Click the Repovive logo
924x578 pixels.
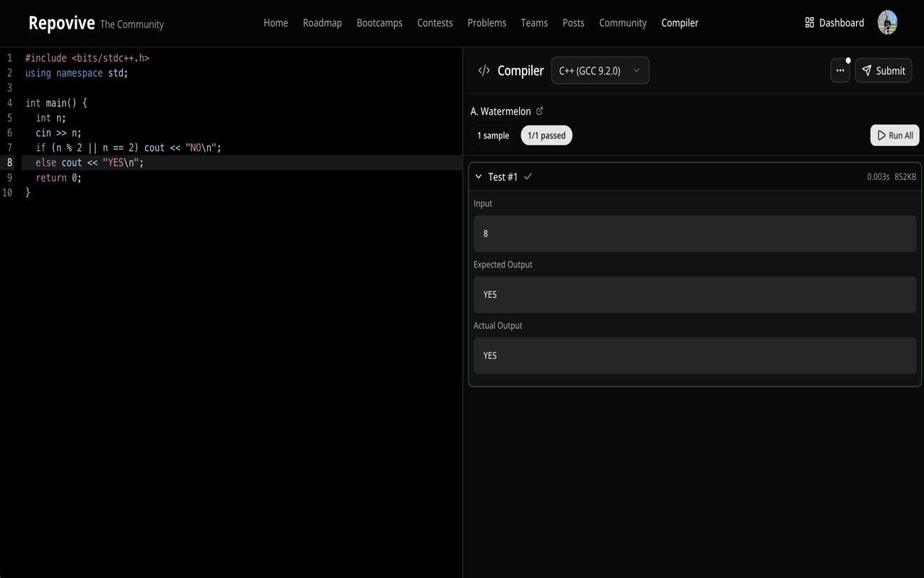tap(61, 22)
